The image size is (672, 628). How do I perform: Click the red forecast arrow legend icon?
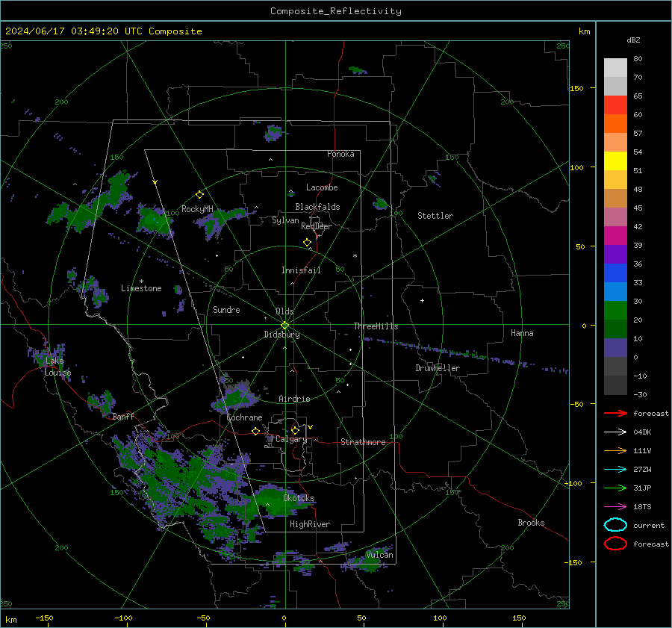tap(615, 413)
